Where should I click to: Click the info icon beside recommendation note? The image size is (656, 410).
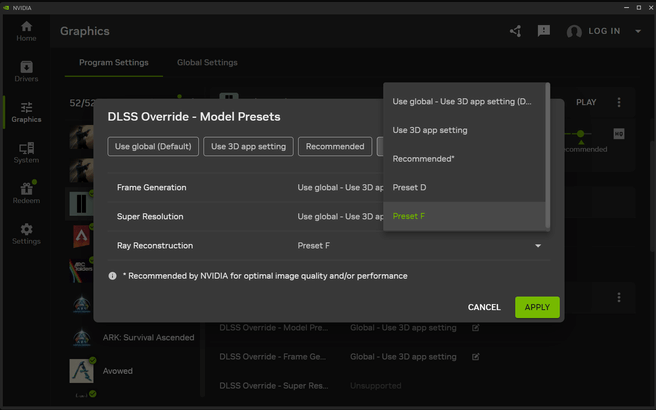click(x=113, y=276)
